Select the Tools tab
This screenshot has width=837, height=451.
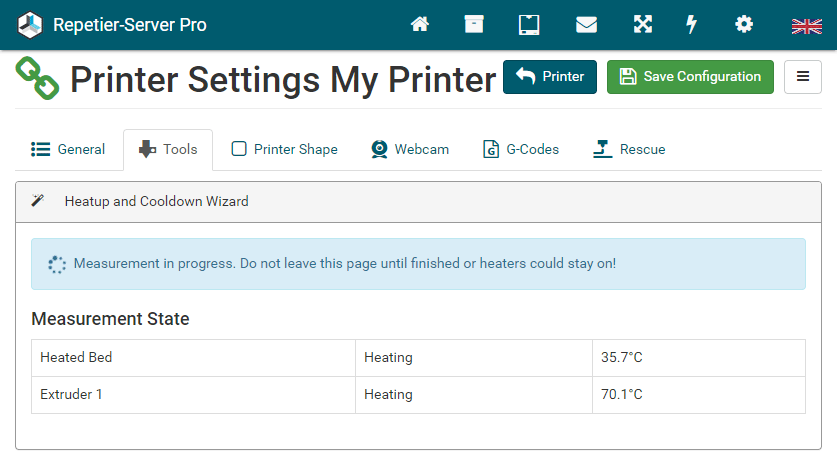[x=168, y=150]
